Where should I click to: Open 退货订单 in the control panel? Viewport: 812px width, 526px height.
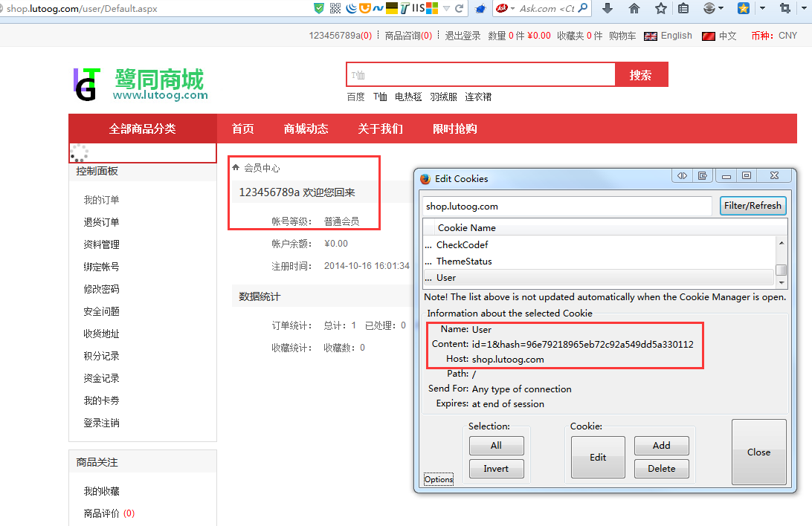pyautogui.click(x=101, y=222)
